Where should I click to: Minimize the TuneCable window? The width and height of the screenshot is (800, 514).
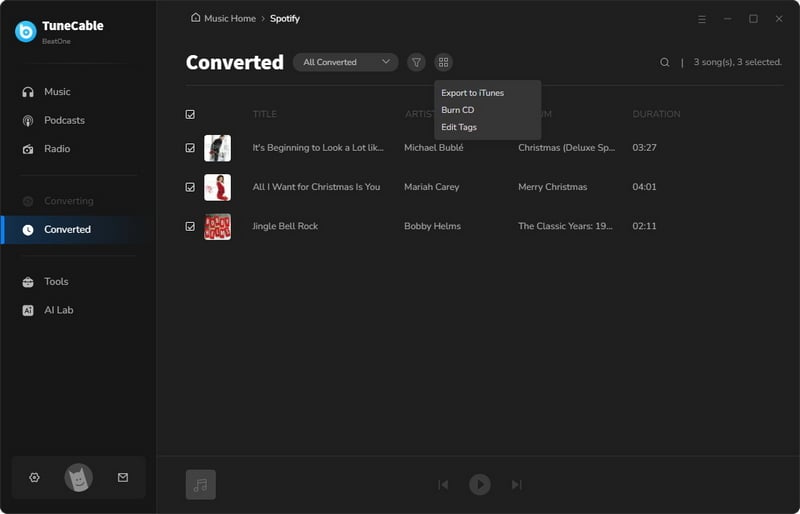click(x=728, y=19)
